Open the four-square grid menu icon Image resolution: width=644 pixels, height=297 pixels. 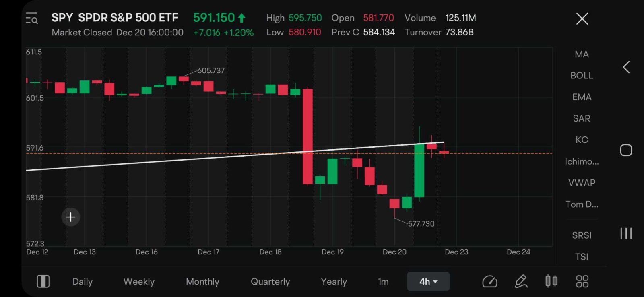coord(582,281)
